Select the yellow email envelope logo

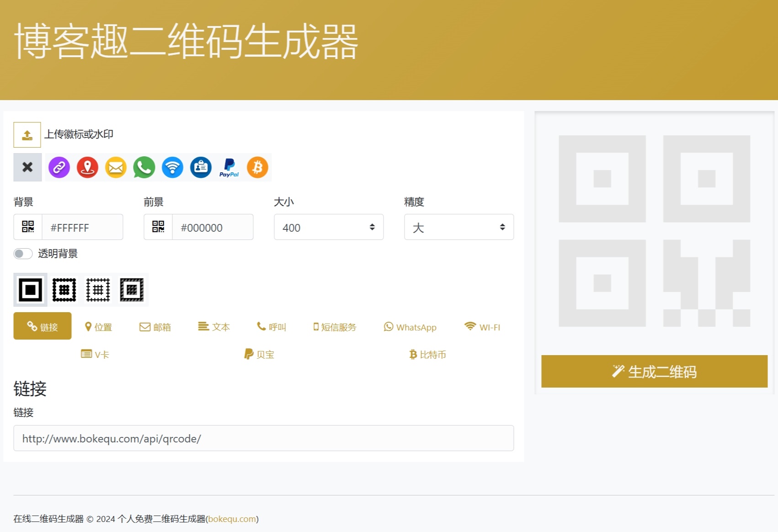tap(116, 167)
